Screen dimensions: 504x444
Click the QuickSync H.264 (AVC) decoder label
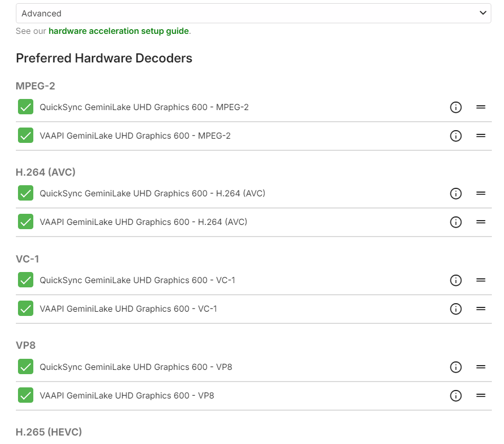click(152, 194)
